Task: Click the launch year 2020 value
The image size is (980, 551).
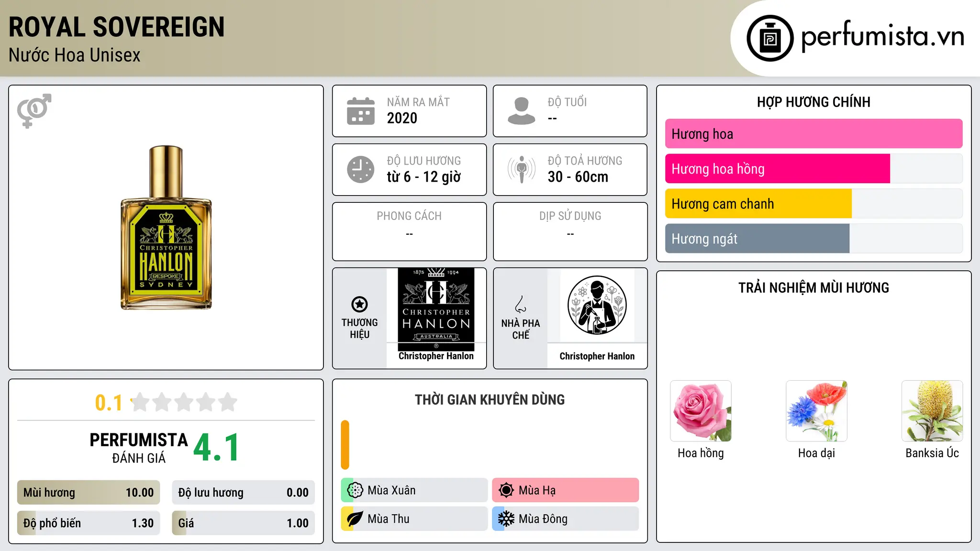Action: [402, 118]
